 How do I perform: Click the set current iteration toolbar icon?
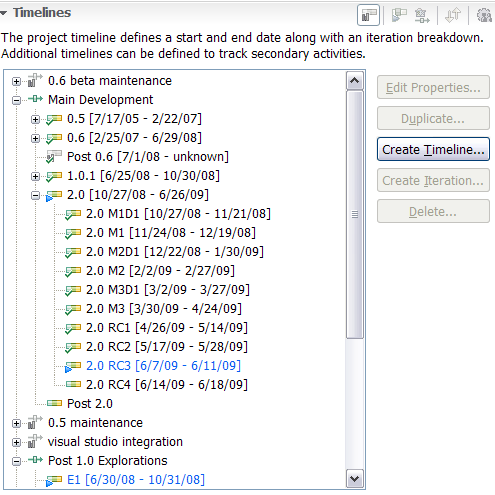pos(399,15)
